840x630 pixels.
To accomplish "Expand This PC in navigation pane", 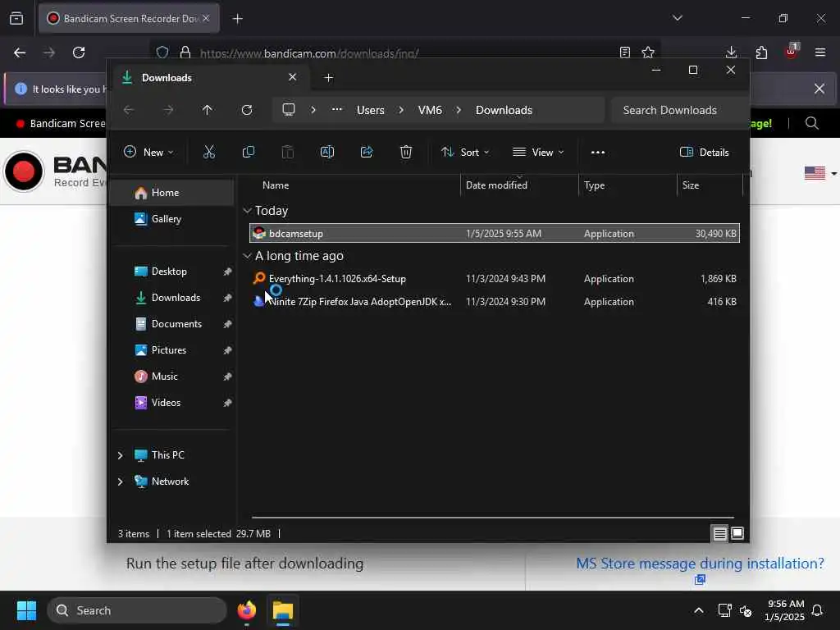I will click(120, 455).
